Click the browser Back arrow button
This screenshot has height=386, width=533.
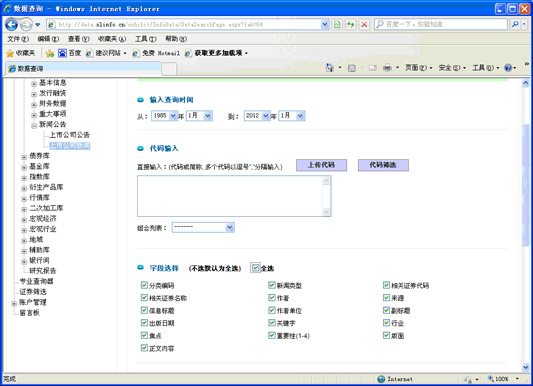(12, 24)
